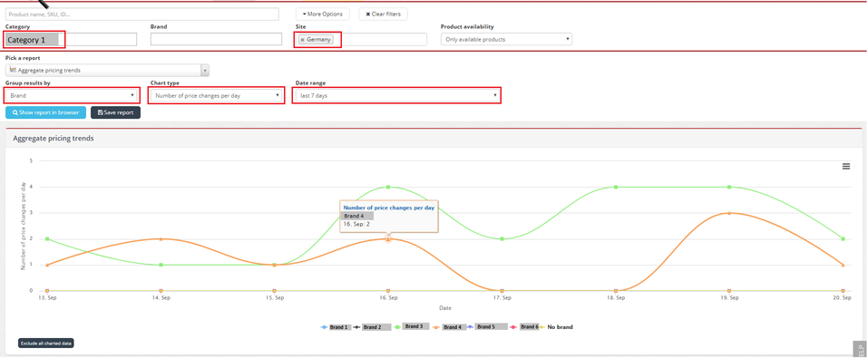Viewport: 868px width, 358px height.
Task: Click Exclude all charted data button
Action: [x=46, y=343]
